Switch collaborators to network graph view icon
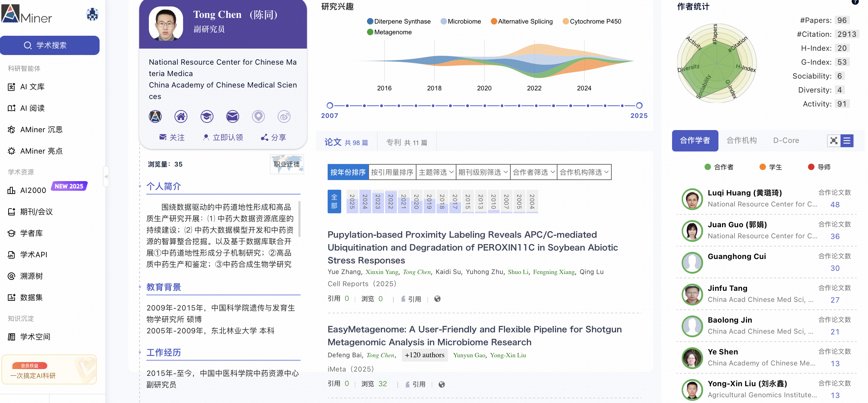Image resolution: width=868 pixels, height=403 pixels. pos(834,140)
